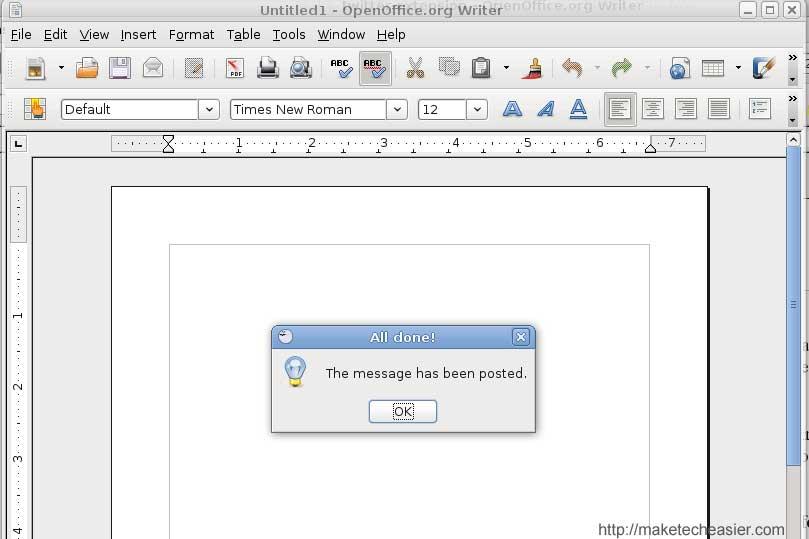Click the Insert Table icon
809x539 pixels.
713,68
